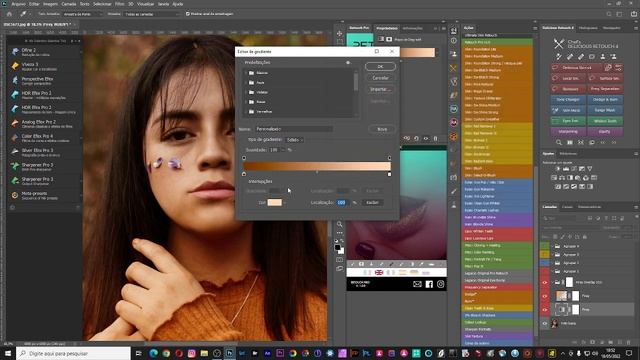The width and height of the screenshot is (640, 360).
Task: Toggle visibility of the yellow-labeled group
Action: coord(545,254)
